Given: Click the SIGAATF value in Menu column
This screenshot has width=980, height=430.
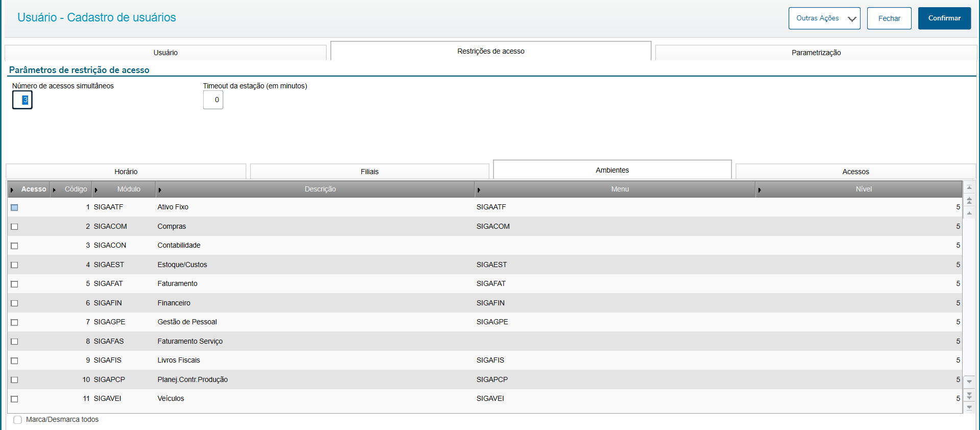Looking at the screenshot, I should 491,207.
